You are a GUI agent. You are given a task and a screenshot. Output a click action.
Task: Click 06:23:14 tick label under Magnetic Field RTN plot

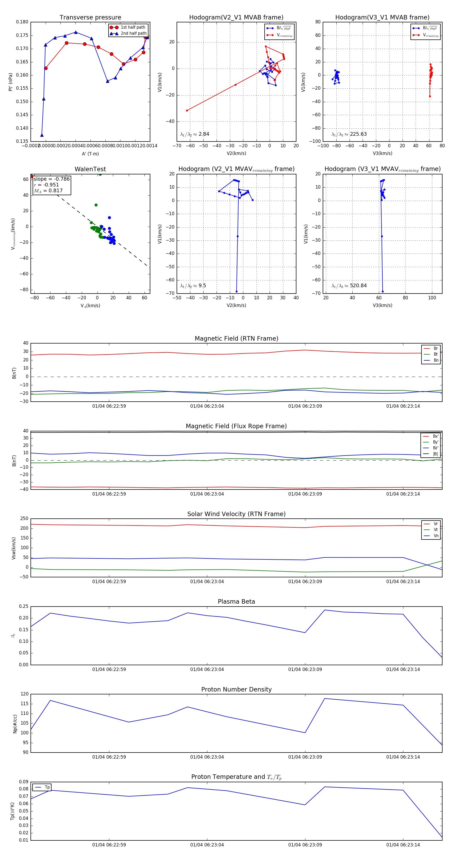tap(403, 406)
